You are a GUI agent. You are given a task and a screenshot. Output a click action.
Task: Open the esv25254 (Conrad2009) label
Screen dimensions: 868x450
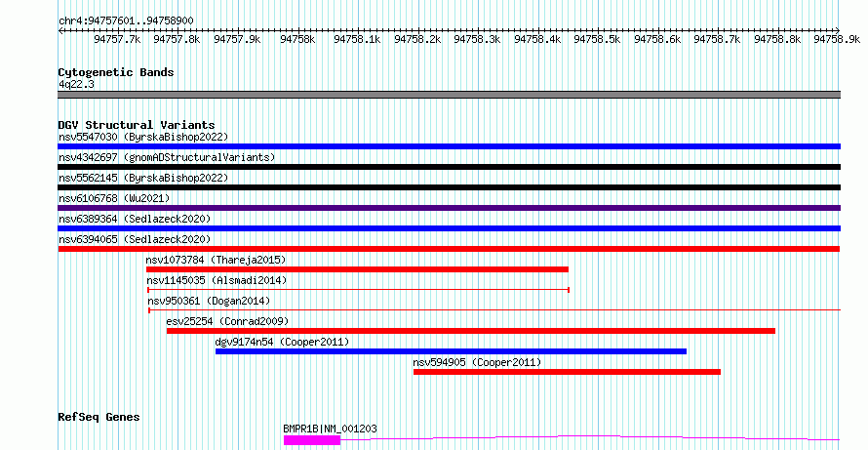pyautogui.click(x=227, y=321)
